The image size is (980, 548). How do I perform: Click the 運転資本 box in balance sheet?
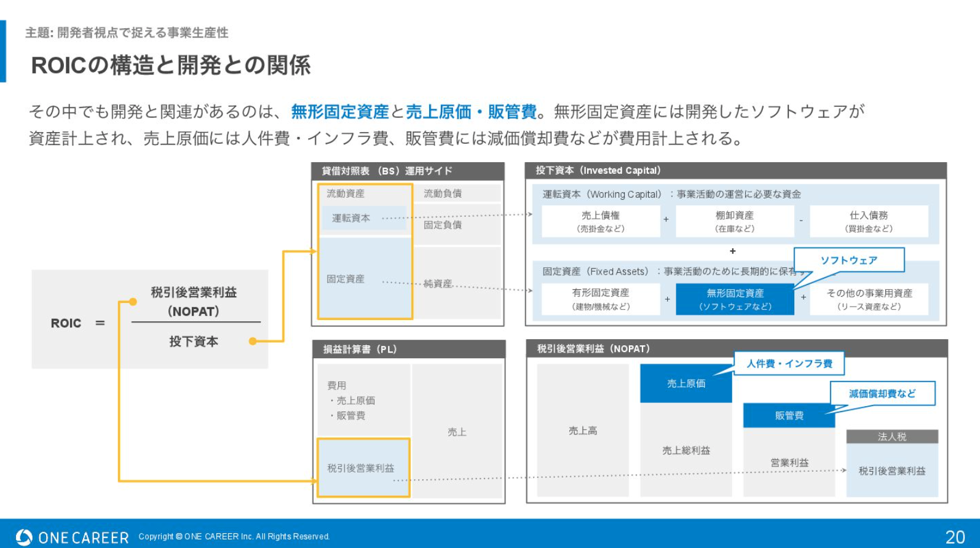click(363, 218)
